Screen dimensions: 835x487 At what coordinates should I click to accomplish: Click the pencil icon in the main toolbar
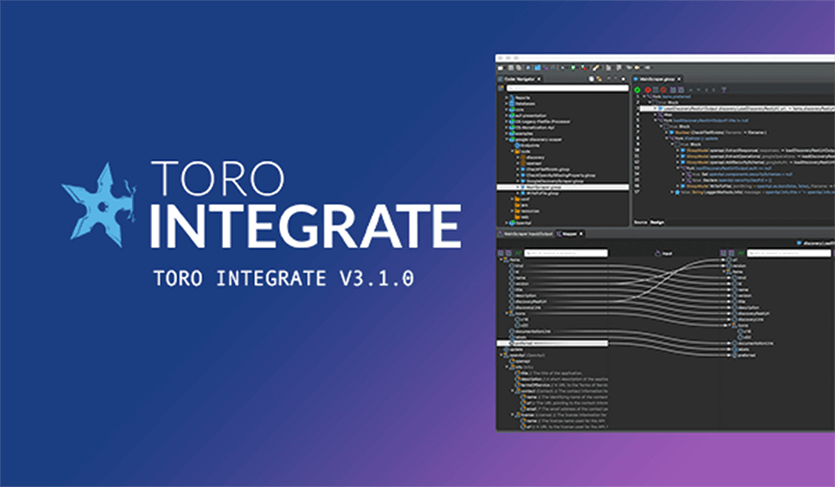(595, 68)
